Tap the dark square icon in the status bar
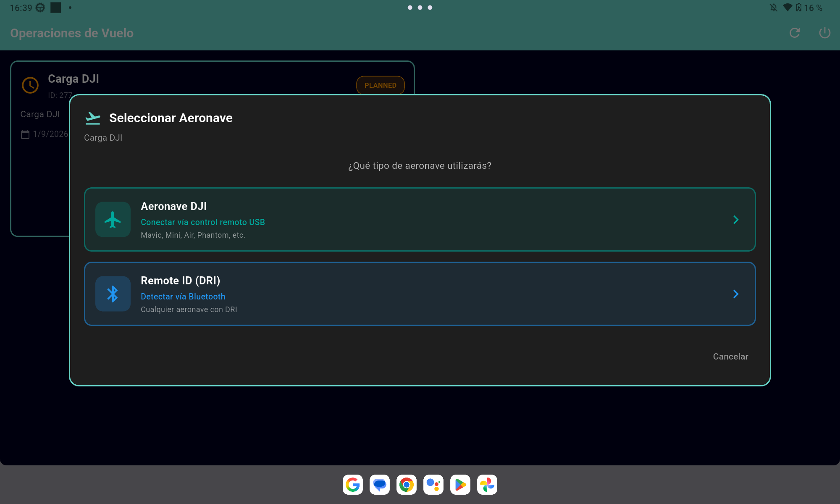The width and height of the screenshot is (840, 504). click(x=56, y=8)
